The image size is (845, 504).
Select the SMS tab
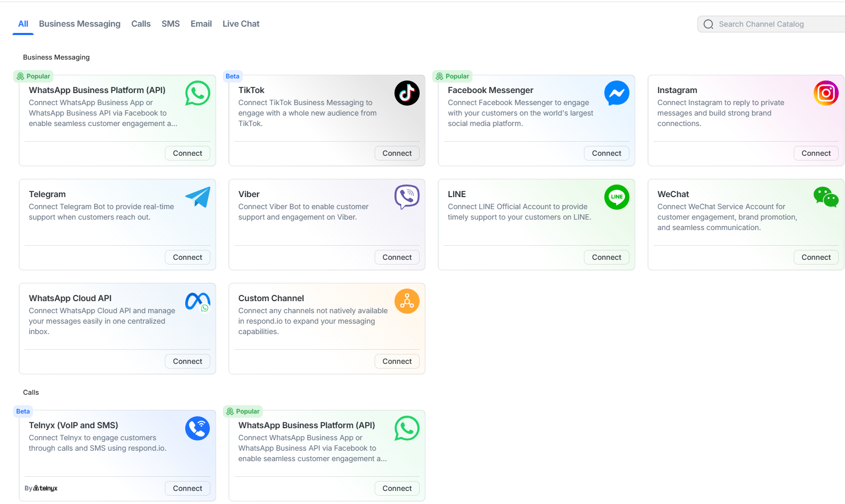pos(171,24)
